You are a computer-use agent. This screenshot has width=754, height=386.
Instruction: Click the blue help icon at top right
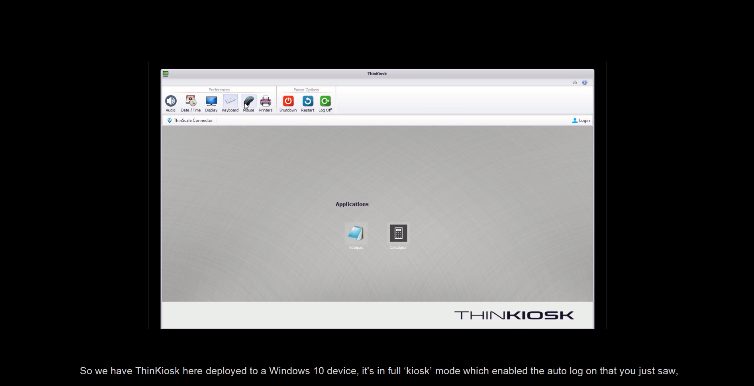point(585,83)
